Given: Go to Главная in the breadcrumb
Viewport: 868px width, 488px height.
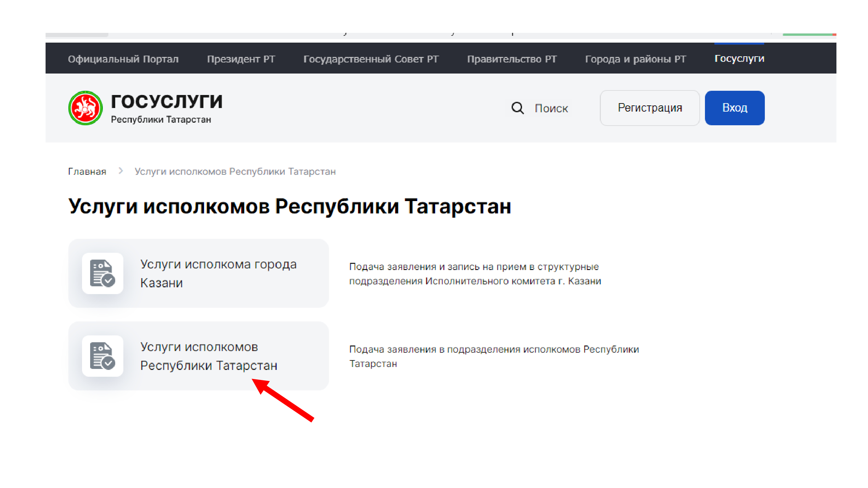Looking at the screenshot, I should [87, 171].
